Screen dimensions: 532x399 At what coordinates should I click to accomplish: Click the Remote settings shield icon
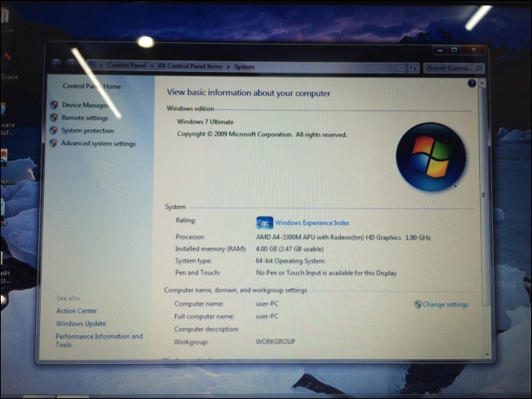click(x=54, y=117)
